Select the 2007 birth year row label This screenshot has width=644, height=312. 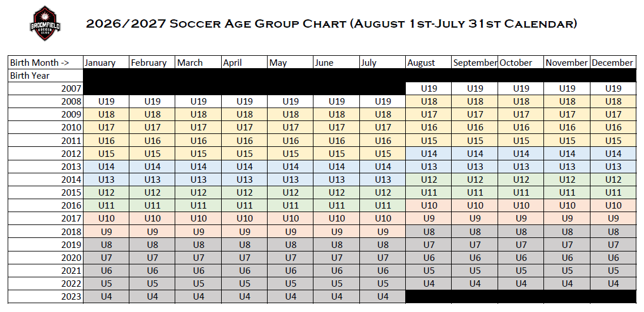click(45, 89)
